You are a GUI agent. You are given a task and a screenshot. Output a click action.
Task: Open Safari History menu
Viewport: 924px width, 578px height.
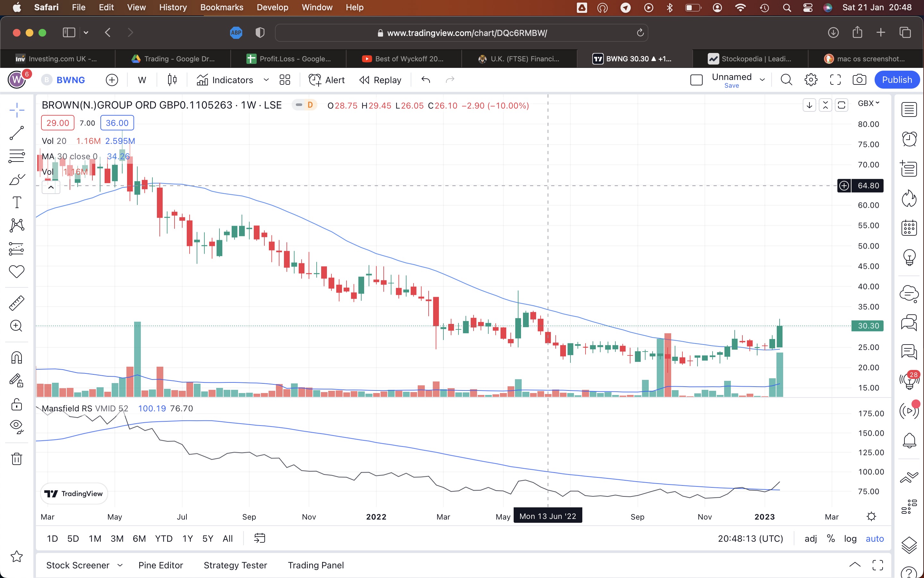pyautogui.click(x=173, y=7)
